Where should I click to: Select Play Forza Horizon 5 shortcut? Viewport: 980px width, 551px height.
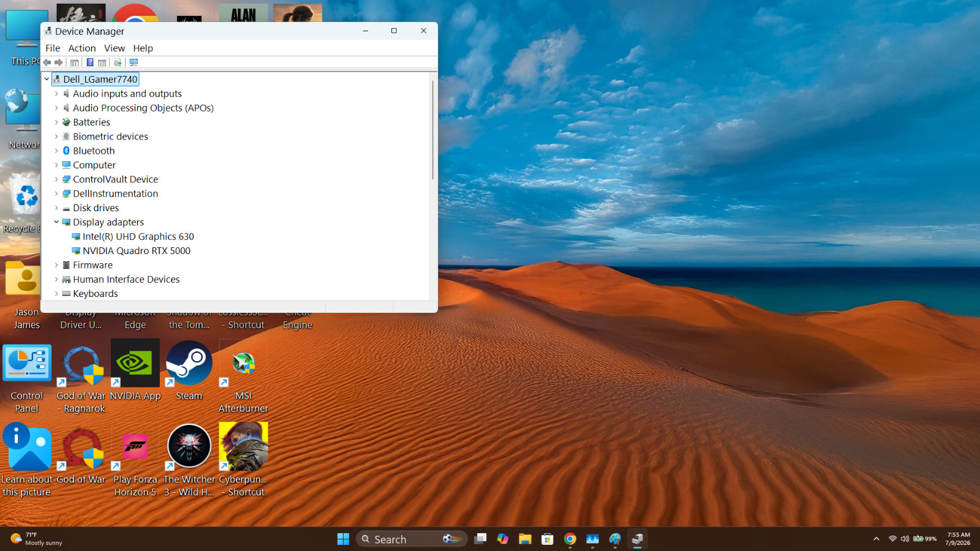tap(135, 460)
